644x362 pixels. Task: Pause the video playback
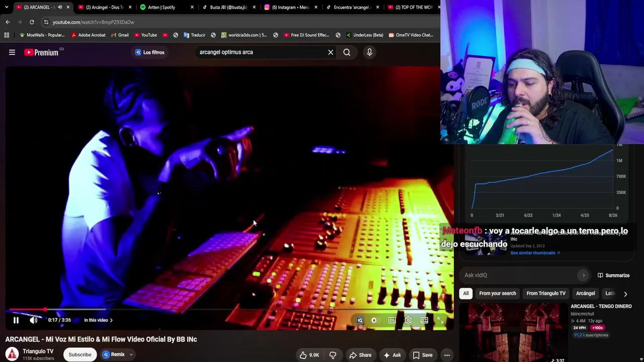coord(16,320)
